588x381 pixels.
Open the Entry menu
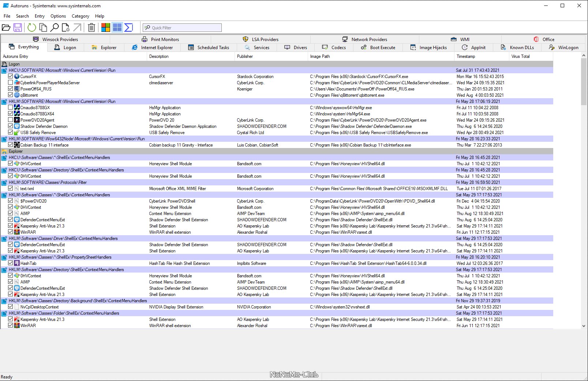[x=40, y=16]
